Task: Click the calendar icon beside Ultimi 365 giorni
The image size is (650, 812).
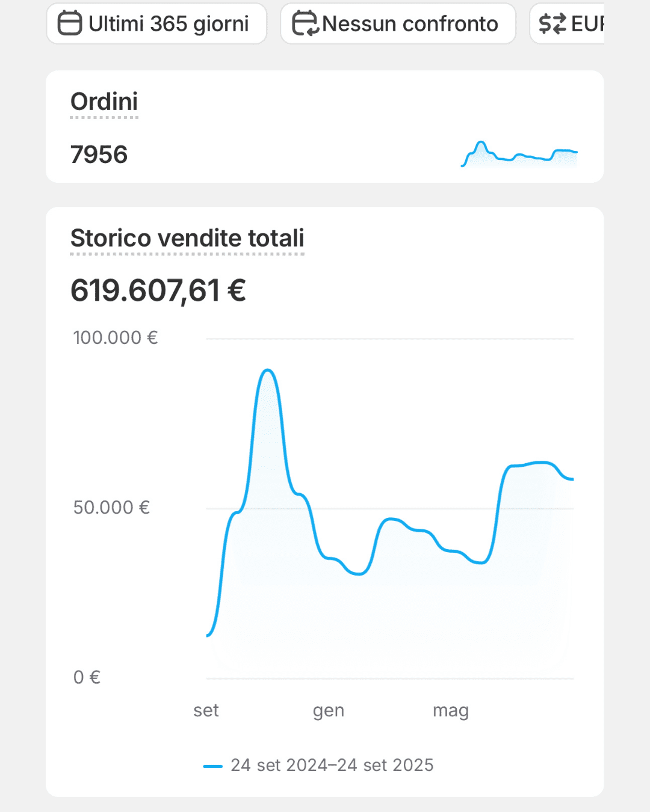Action: [70, 24]
